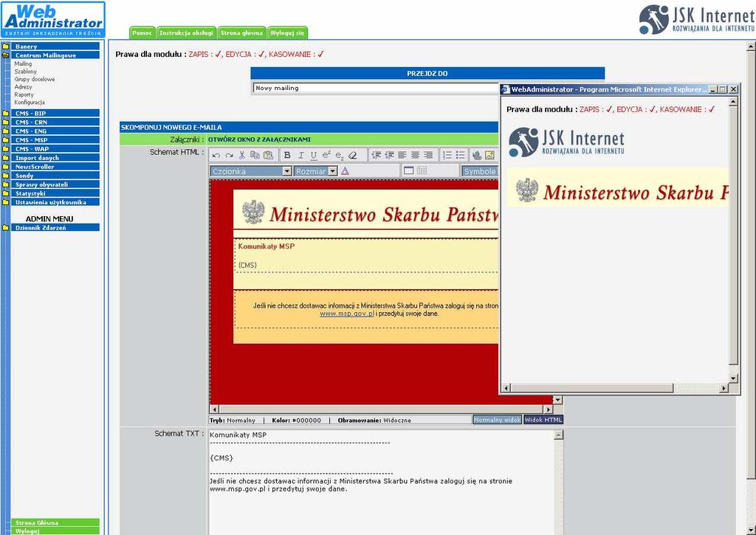Click the Copy icon in editor toolbar
The image size is (756, 535).
pos(255,155)
